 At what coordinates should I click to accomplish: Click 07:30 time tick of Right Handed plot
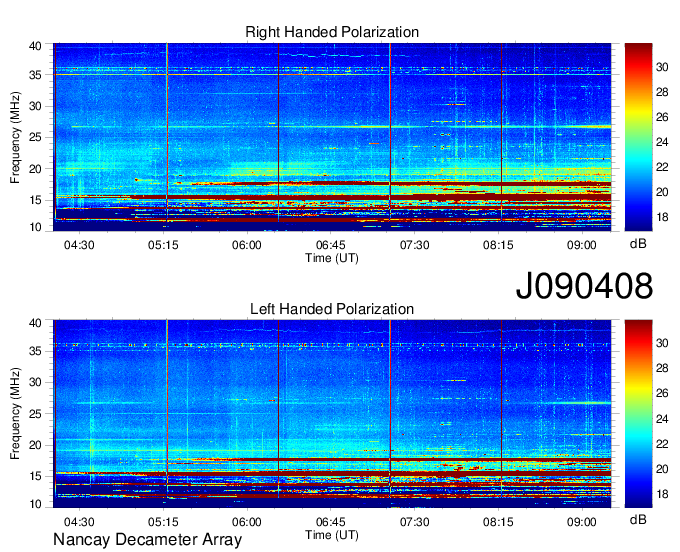414,245
